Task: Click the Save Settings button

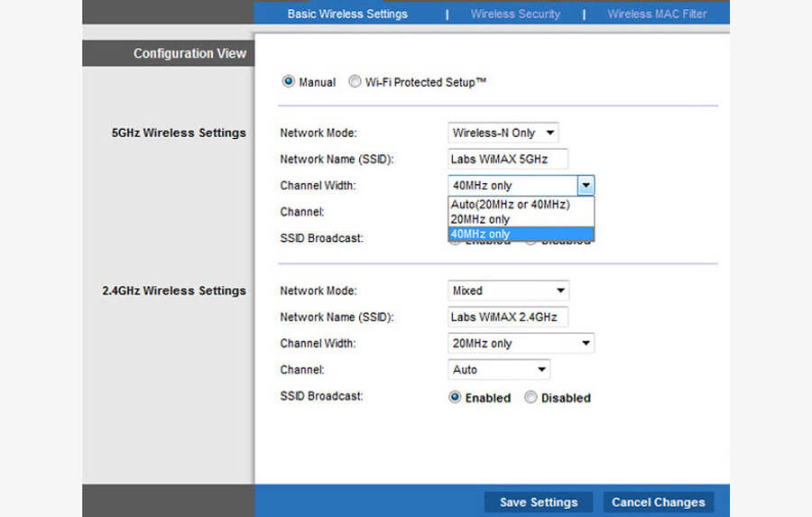Action: point(539,503)
